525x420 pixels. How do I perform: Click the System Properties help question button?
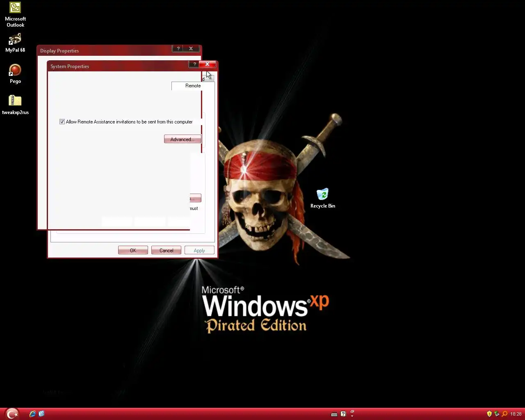click(x=194, y=64)
